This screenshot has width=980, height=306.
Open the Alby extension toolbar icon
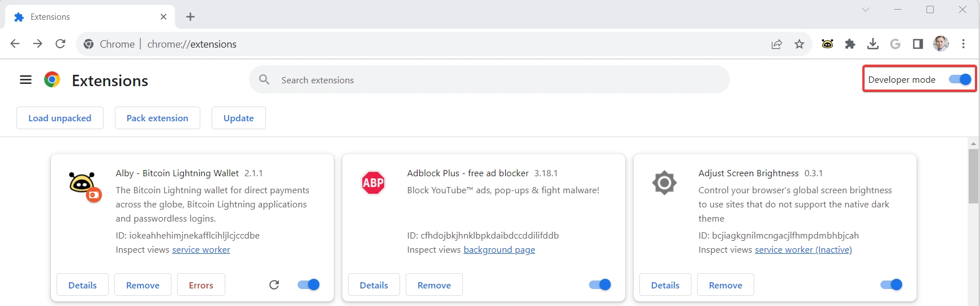827,44
